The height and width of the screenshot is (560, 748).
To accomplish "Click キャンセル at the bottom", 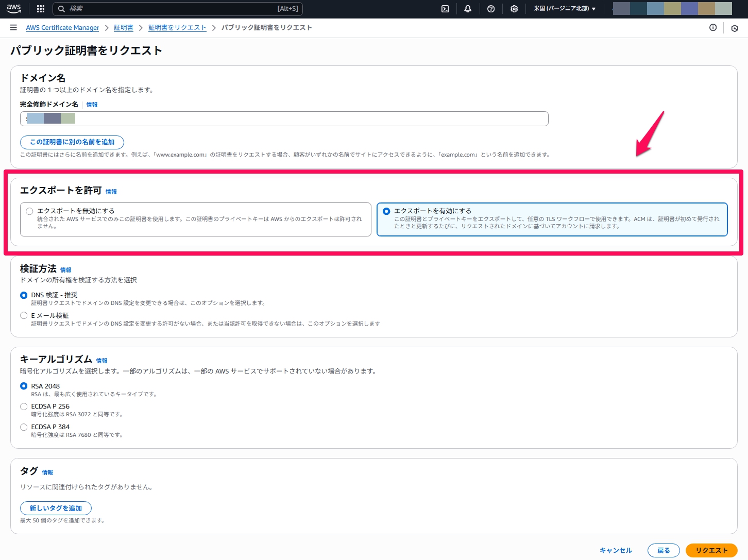I will (616, 551).
